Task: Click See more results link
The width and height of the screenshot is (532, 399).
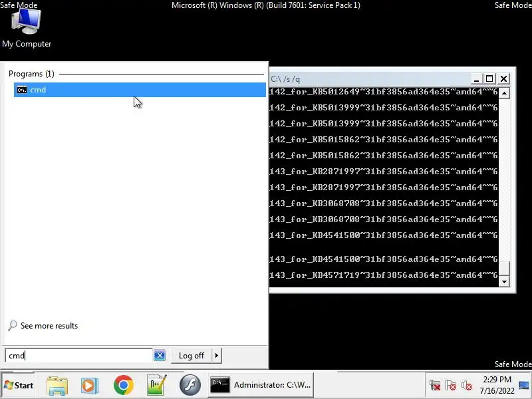Action: (x=43, y=326)
